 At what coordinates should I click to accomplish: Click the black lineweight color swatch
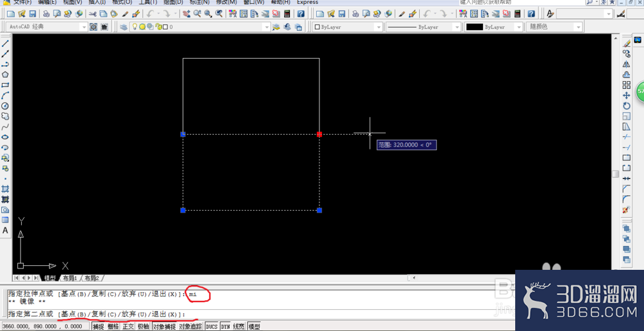click(x=475, y=27)
